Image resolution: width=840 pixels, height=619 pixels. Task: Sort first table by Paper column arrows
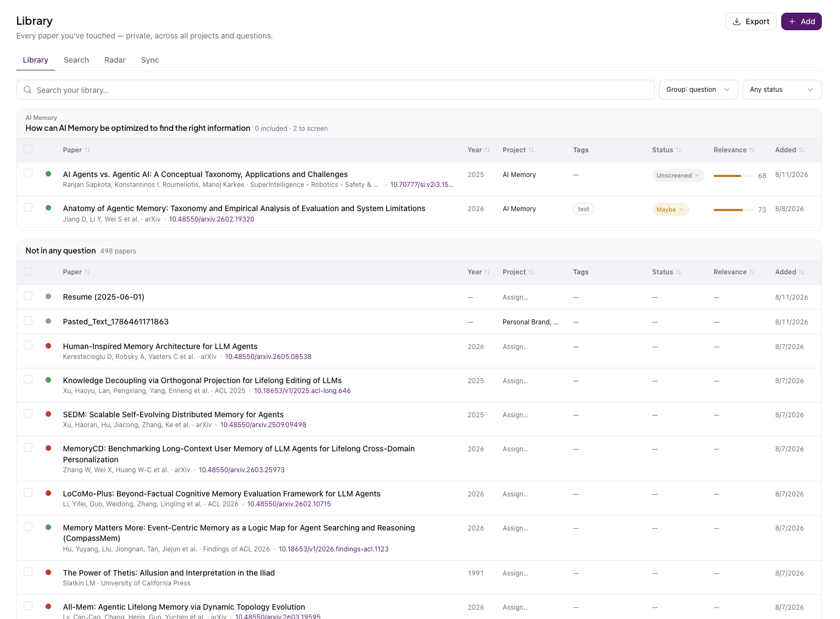coord(87,150)
